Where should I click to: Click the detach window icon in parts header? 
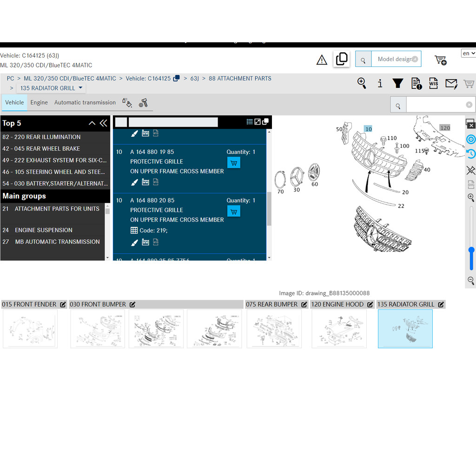tap(265, 122)
